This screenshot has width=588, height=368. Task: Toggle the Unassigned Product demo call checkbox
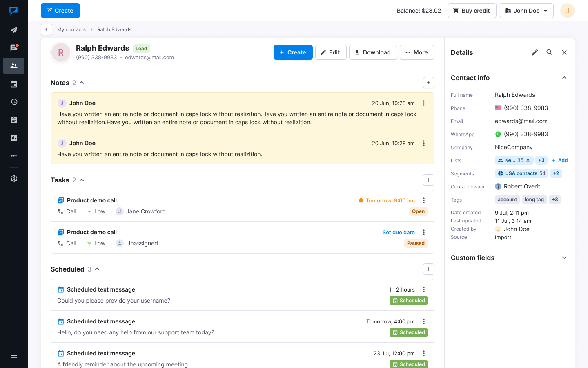60,232
